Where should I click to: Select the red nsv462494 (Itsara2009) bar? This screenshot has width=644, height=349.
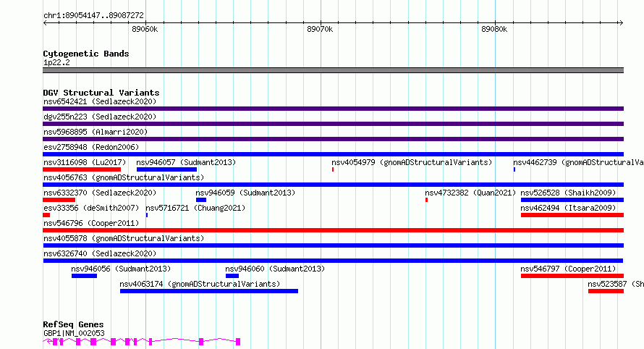572,215
